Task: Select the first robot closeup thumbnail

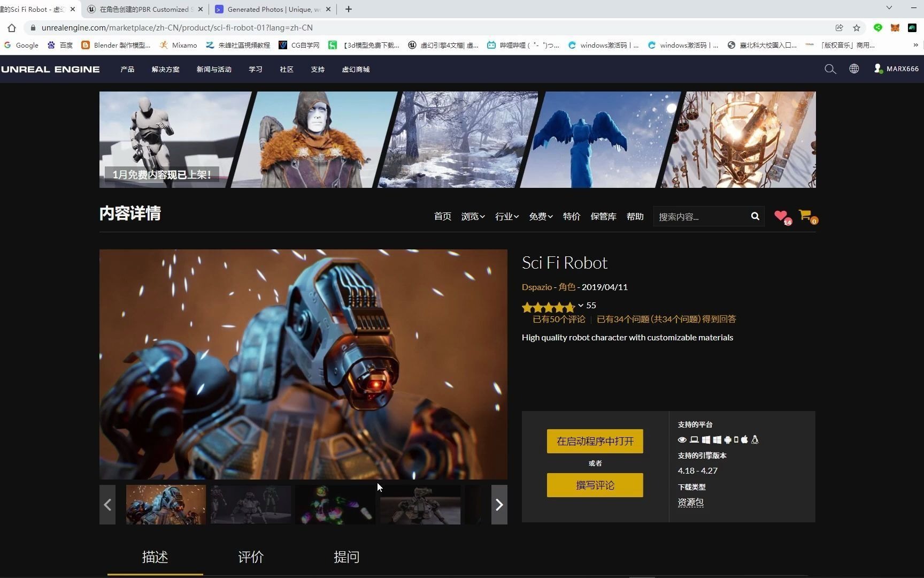Action: pos(166,505)
